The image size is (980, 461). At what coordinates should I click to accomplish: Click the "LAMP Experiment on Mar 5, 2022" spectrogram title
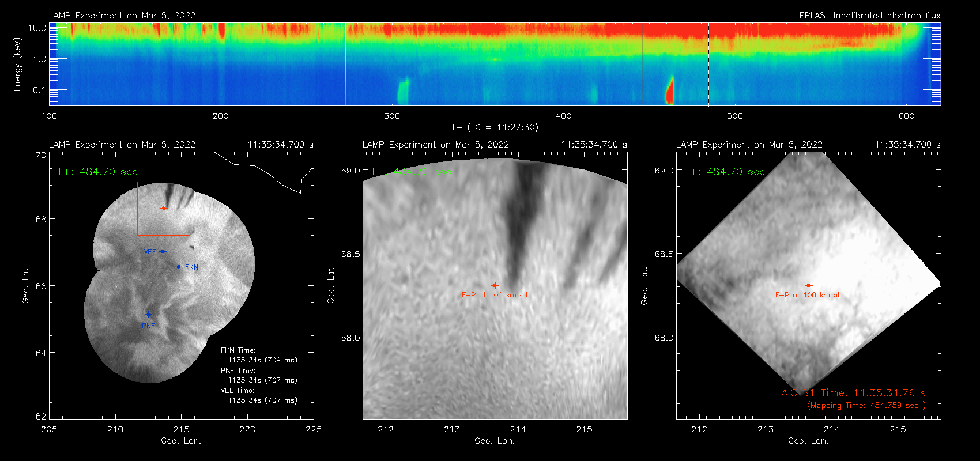click(x=122, y=16)
